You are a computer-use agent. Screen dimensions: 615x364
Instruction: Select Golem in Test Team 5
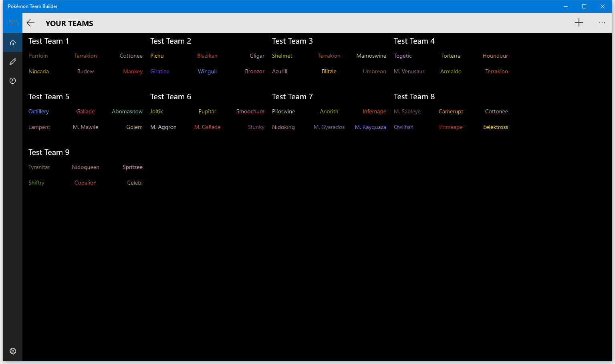[134, 127]
